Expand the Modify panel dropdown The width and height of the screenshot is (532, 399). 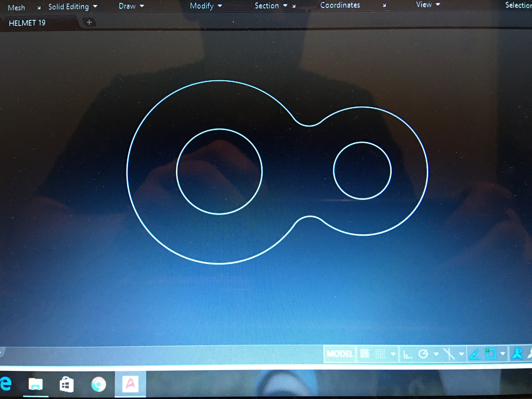(220, 6)
